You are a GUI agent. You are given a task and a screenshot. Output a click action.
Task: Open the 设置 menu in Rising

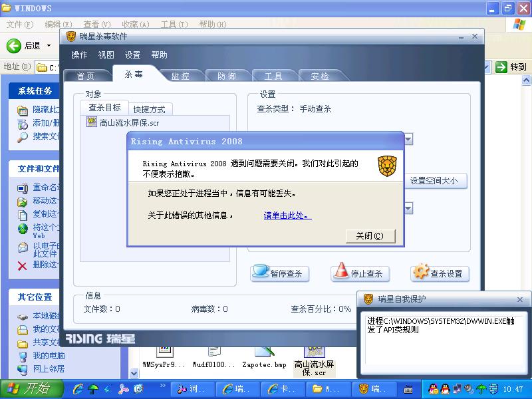[132, 55]
